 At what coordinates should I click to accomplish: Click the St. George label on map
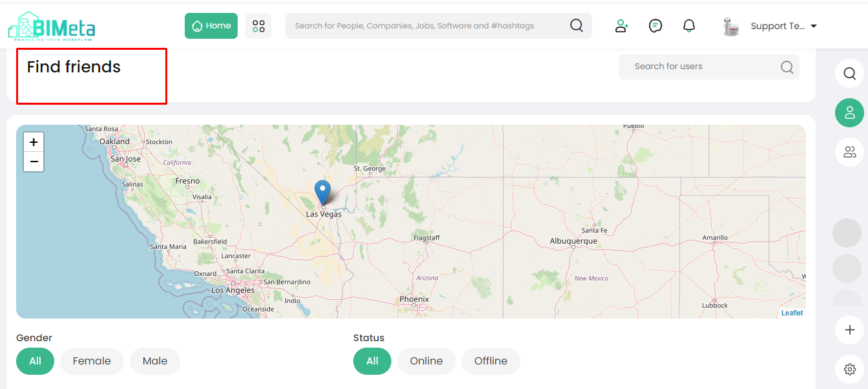tap(370, 169)
